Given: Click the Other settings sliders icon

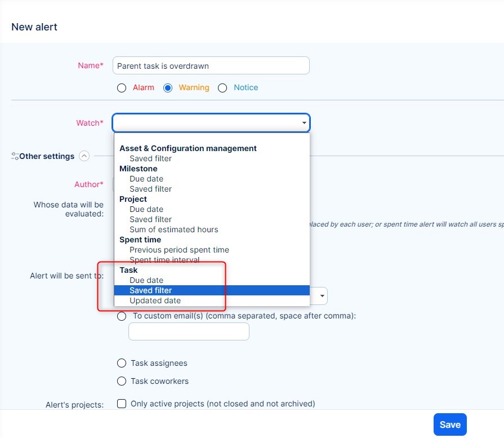Looking at the screenshot, I should [15, 156].
